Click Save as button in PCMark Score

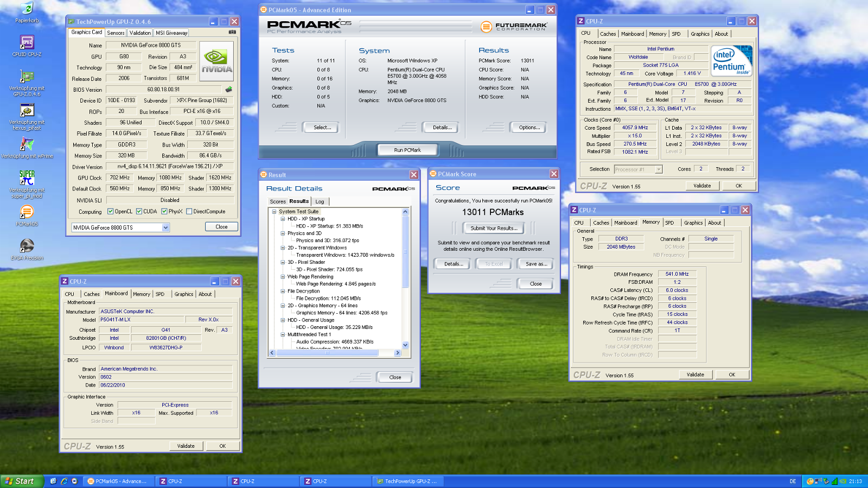click(x=536, y=264)
